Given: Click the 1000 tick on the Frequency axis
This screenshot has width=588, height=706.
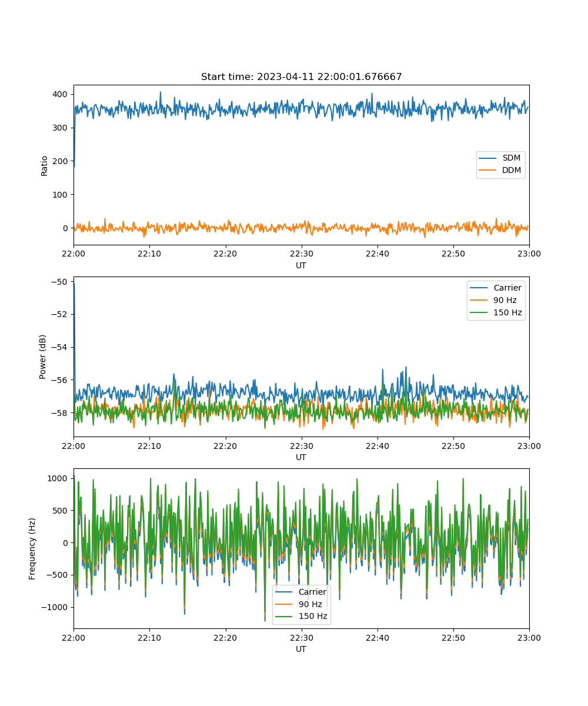Looking at the screenshot, I should click(x=59, y=478).
